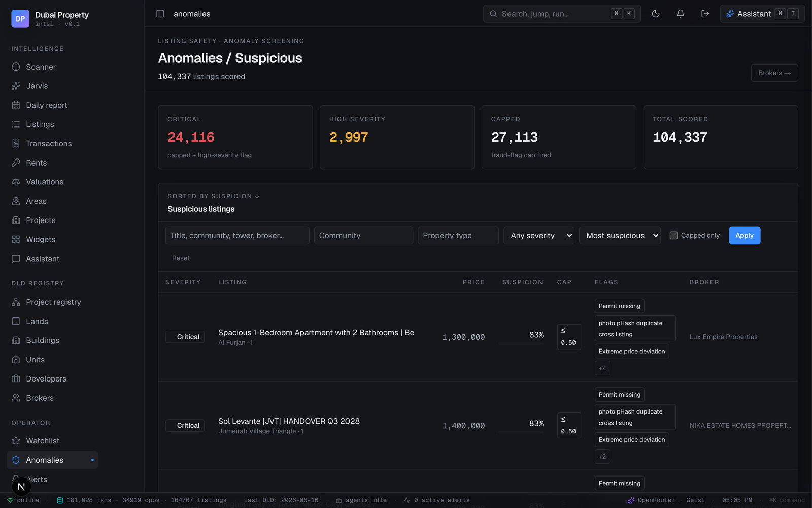
Task: Click the Apply filter button
Action: (745, 235)
